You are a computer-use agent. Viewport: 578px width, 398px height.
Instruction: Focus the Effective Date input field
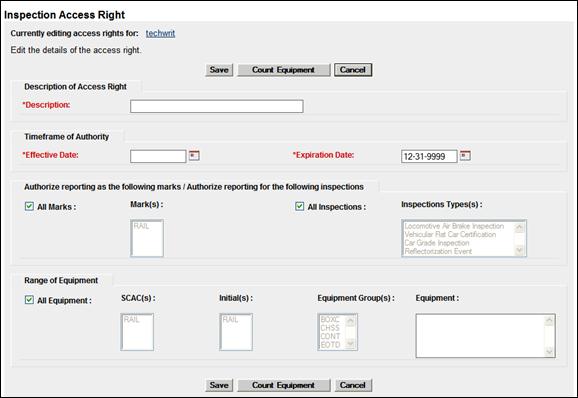(158, 156)
